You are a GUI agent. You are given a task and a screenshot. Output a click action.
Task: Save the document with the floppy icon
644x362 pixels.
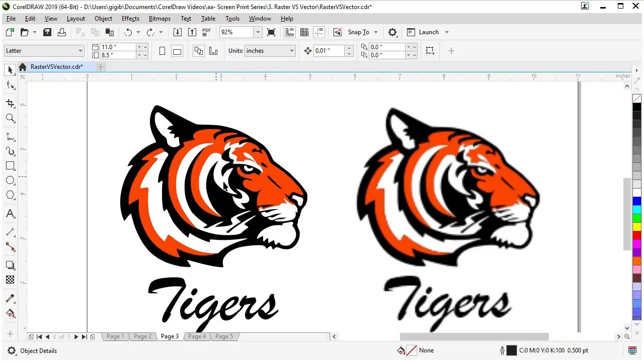point(47,32)
